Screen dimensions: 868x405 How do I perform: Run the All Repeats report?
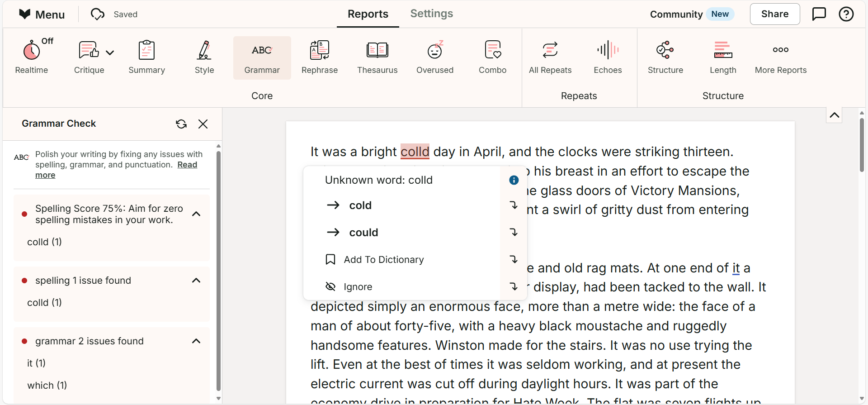pyautogui.click(x=550, y=57)
